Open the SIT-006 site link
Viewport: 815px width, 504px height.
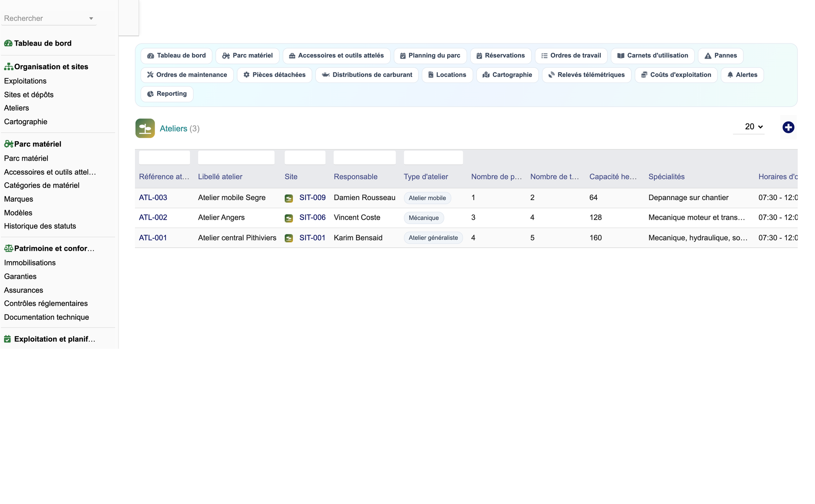(312, 218)
